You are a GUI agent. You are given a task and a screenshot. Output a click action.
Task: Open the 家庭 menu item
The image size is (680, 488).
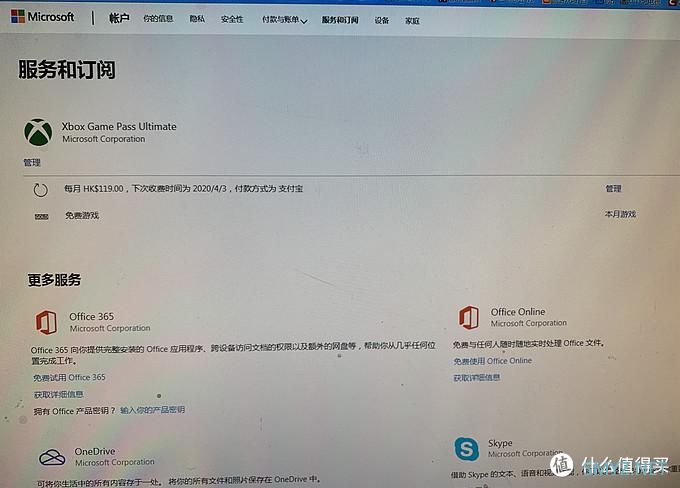[412, 21]
